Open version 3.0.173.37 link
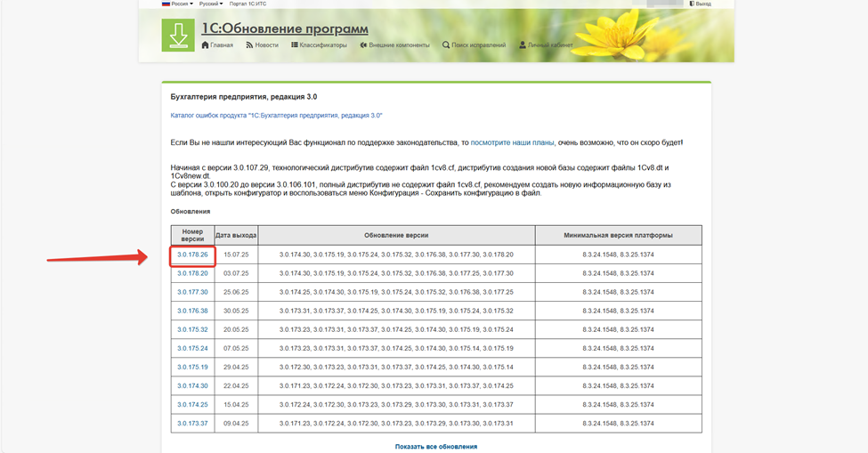The width and height of the screenshot is (868, 453). (192, 424)
